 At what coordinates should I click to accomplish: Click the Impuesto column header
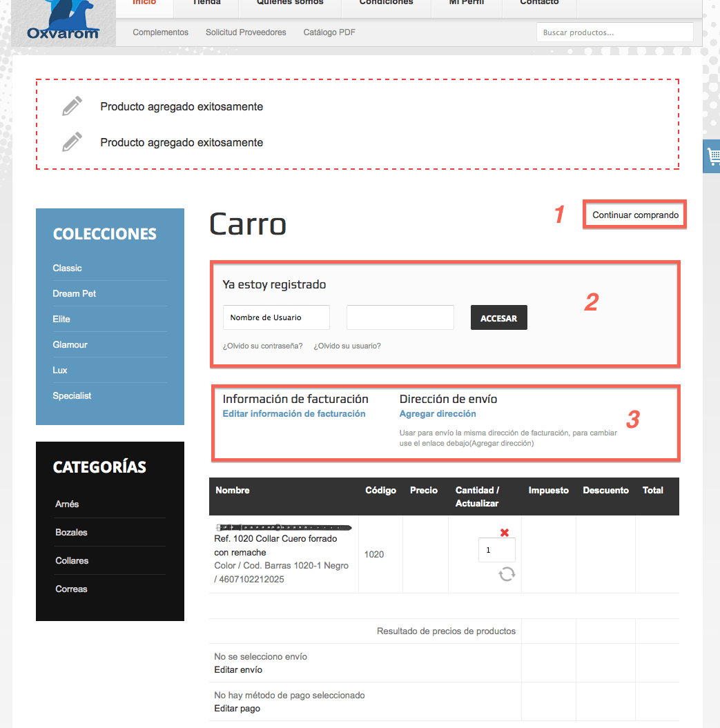(549, 491)
